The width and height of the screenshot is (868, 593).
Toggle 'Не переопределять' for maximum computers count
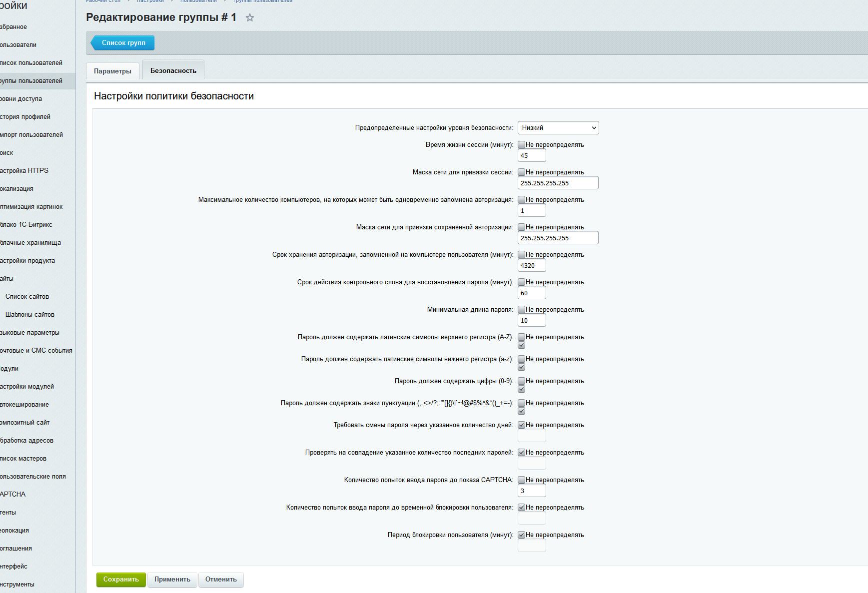pos(522,200)
